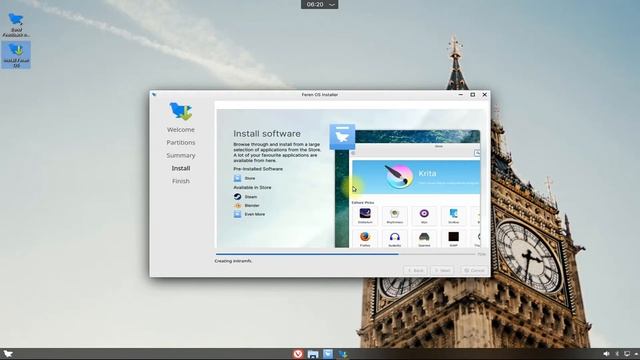The image size is (640, 360).
Task: Click the Feren OS start menu bird icon
Action: (8, 354)
